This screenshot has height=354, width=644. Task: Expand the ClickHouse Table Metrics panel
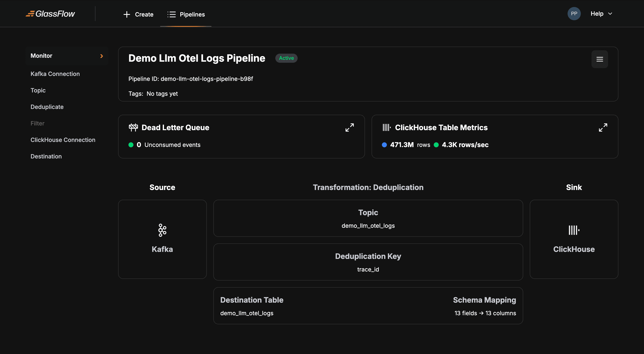(x=603, y=127)
